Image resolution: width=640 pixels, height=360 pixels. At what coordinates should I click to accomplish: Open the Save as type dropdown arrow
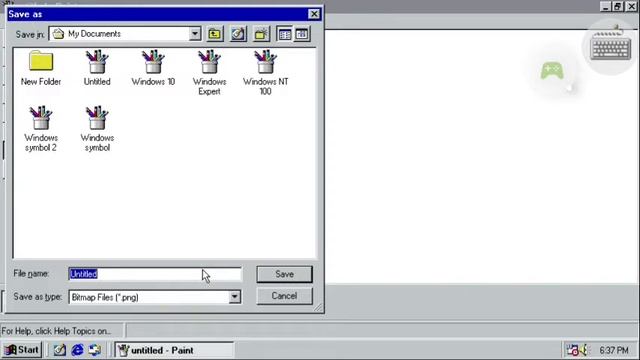(x=235, y=297)
